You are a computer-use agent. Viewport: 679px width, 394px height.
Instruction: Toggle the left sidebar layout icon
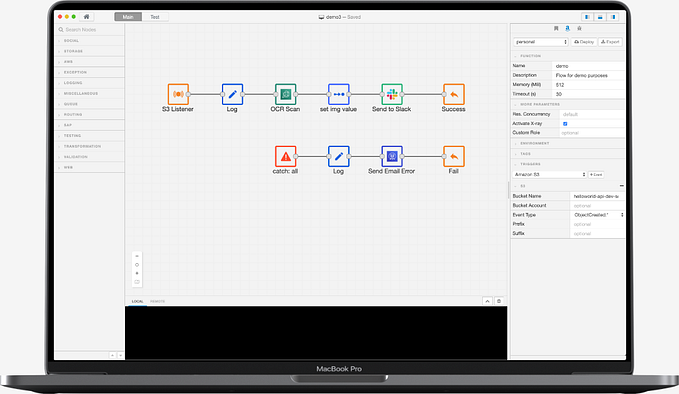[587, 17]
